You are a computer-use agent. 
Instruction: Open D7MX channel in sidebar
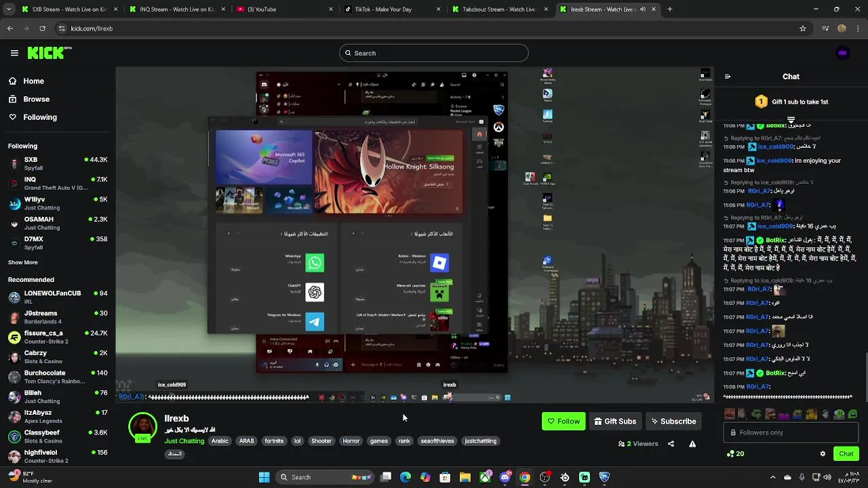58,243
